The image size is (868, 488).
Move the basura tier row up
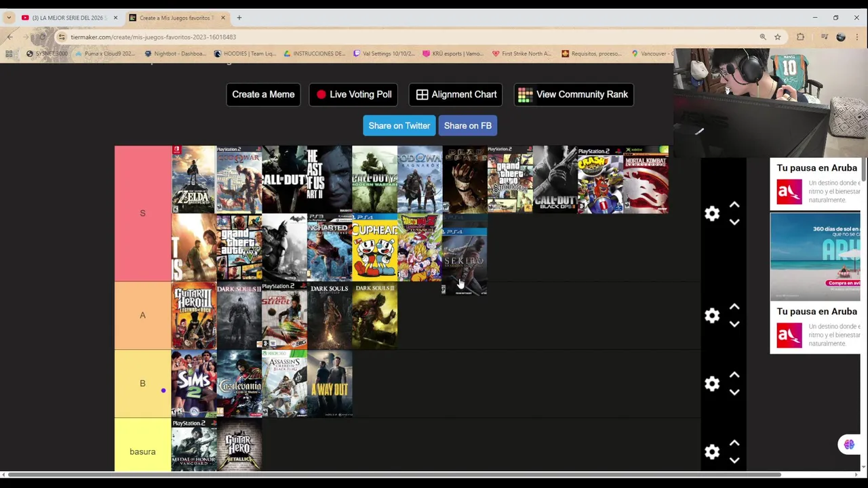tap(734, 443)
